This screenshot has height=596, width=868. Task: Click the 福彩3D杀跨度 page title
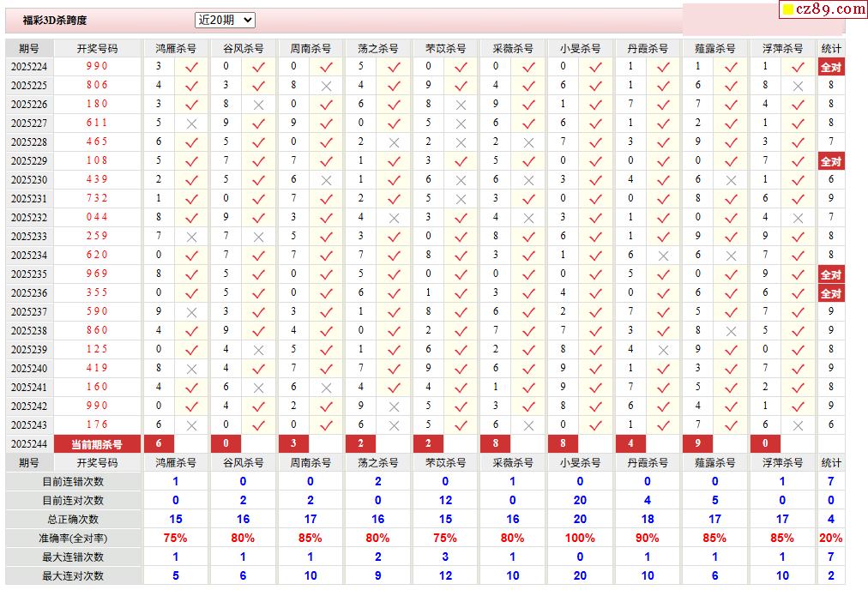coord(55,21)
